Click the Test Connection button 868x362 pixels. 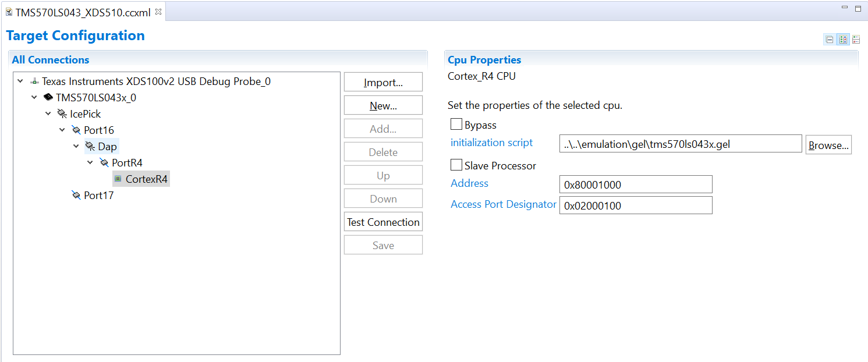383,222
